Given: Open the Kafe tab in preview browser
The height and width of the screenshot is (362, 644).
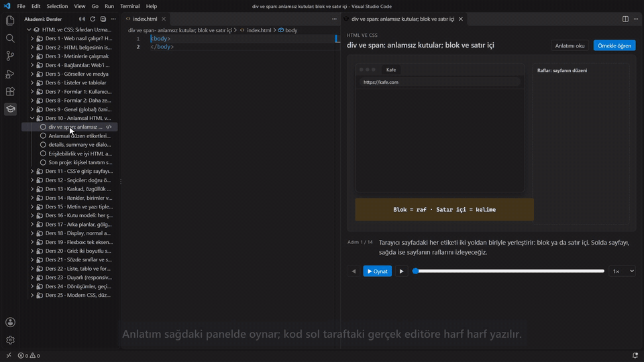Looking at the screenshot, I should [x=391, y=70].
